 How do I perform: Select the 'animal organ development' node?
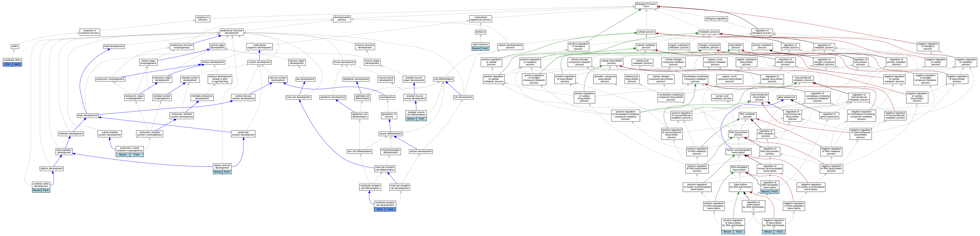(217, 46)
